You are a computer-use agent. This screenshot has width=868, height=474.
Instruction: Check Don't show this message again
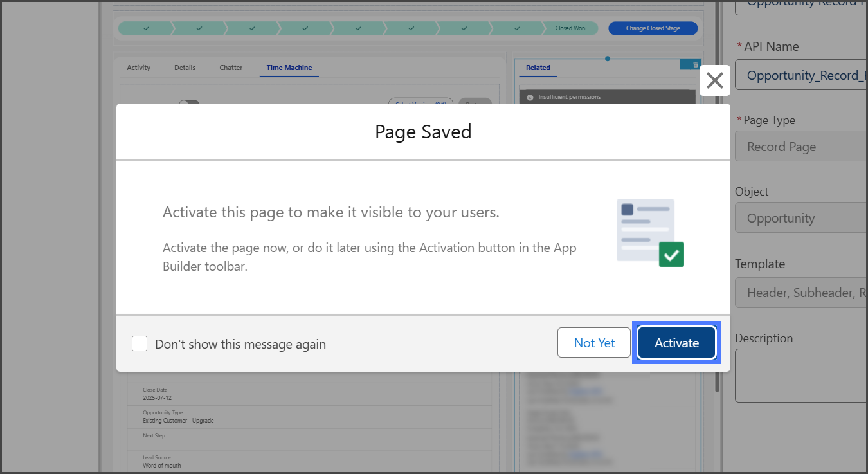140,343
